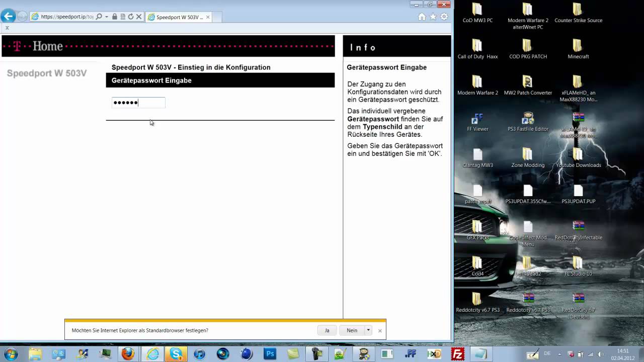Open the xFLAMeHD_ an MaxX88230 folder

578,88
